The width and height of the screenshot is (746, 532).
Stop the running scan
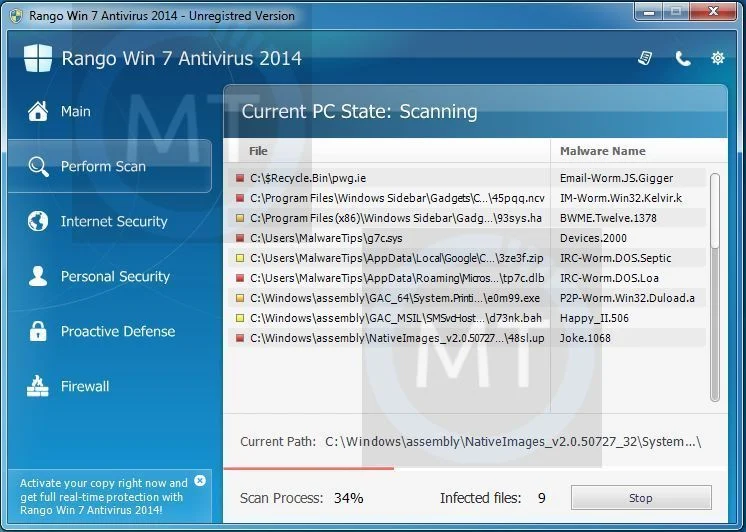click(x=641, y=498)
